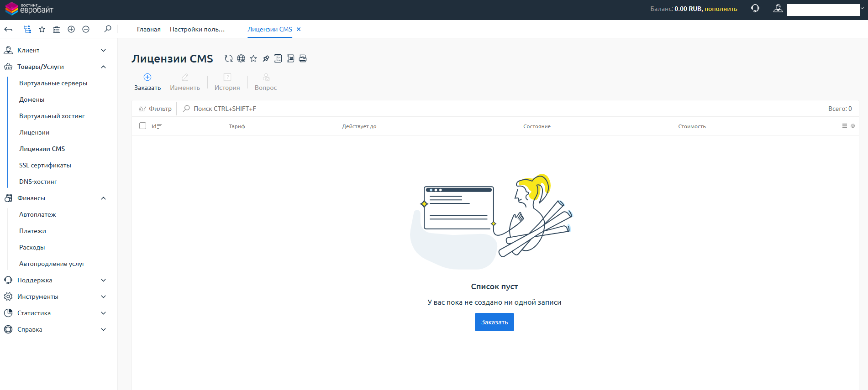Open table settings via the gear icon

(853, 126)
